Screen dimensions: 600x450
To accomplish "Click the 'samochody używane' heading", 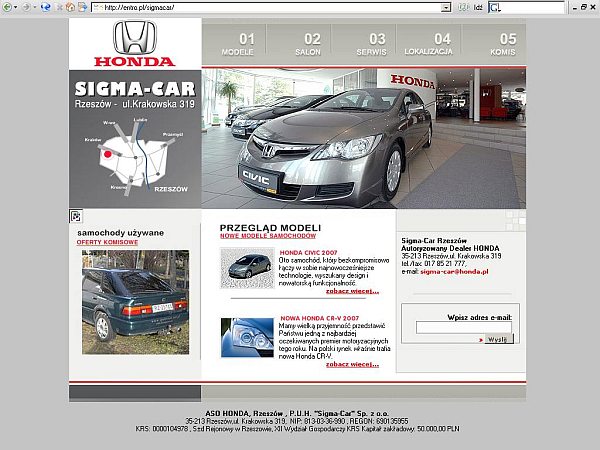I will tap(121, 233).
